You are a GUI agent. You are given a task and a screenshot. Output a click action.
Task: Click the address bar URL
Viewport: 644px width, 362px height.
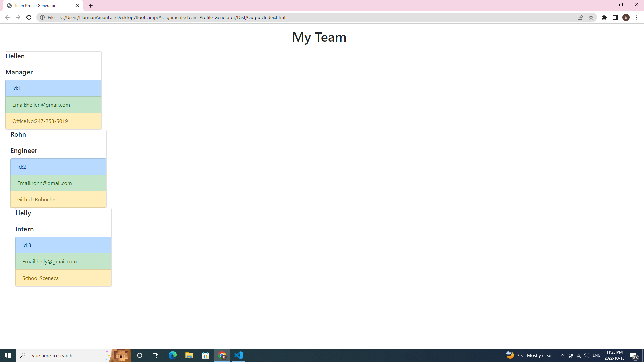(173, 17)
